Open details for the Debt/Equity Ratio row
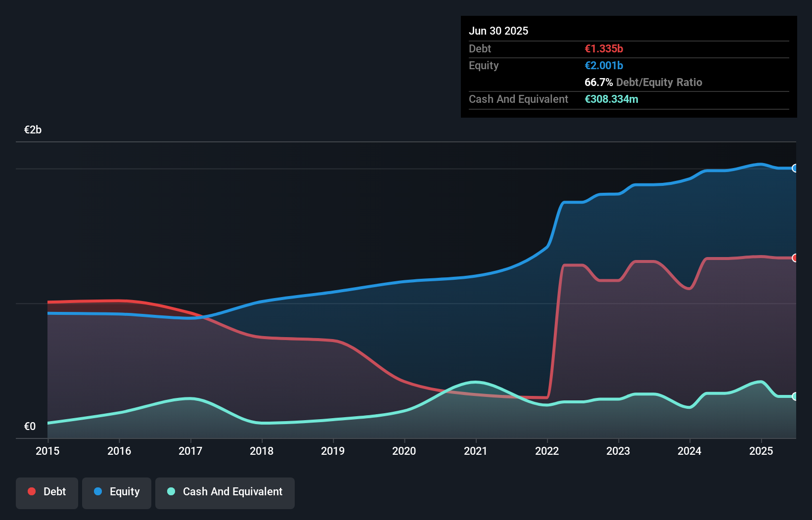Image resolution: width=812 pixels, height=520 pixels. tap(643, 82)
